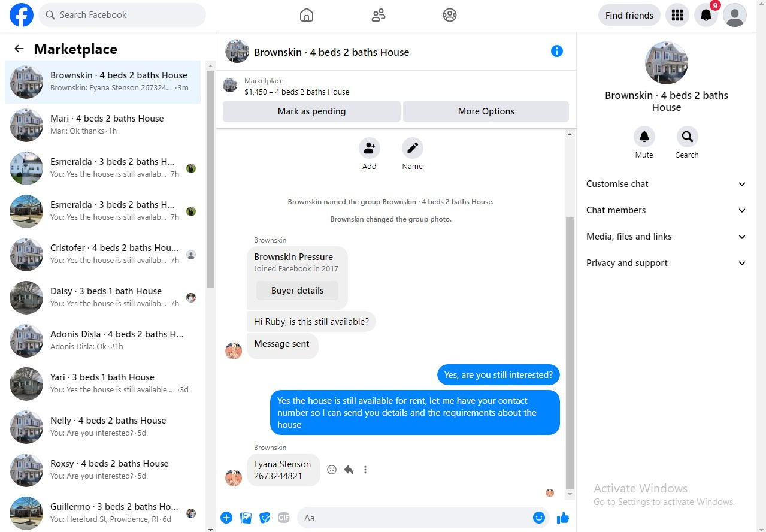Screen dimensions: 766x532
Task: Click the 'Yes, are you still interested?' message
Action: pos(498,375)
